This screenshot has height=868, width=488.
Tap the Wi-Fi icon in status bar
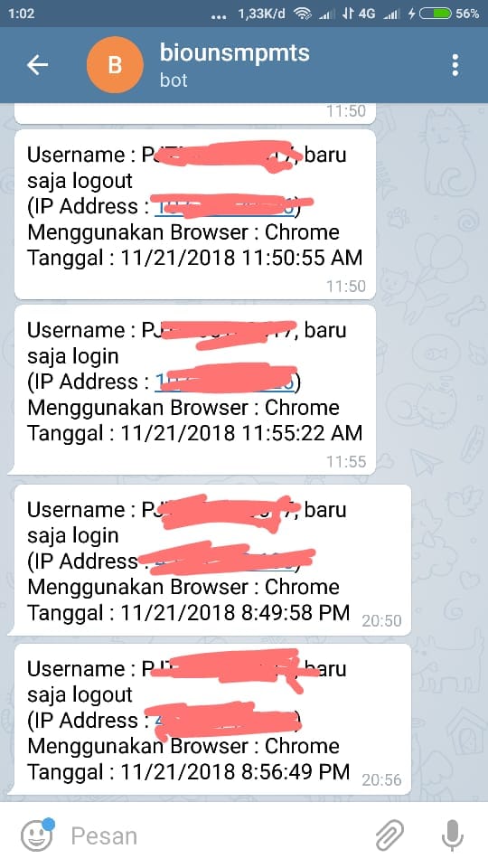(x=303, y=14)
